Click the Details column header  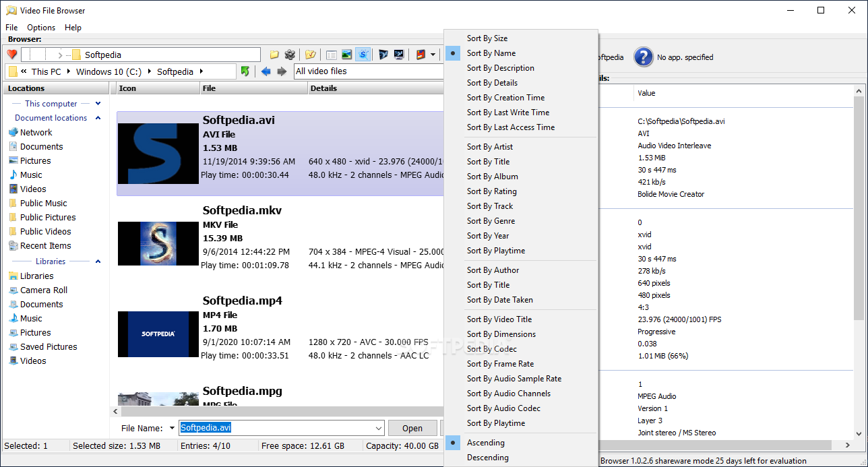pos(376,88)
